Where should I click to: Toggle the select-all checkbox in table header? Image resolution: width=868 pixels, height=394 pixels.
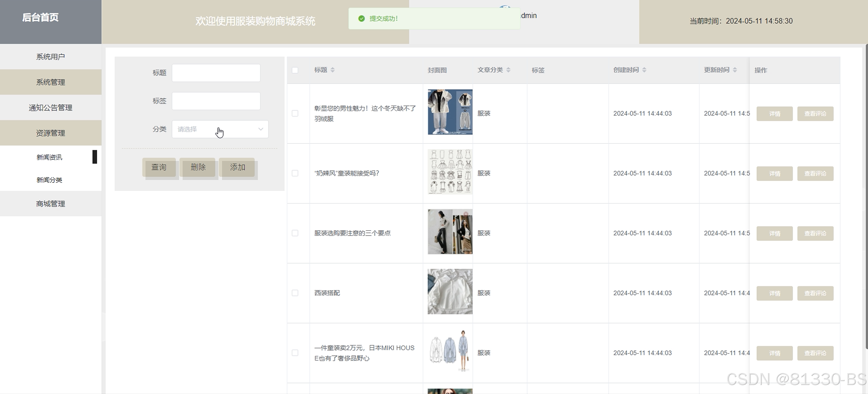pos(295,70)
